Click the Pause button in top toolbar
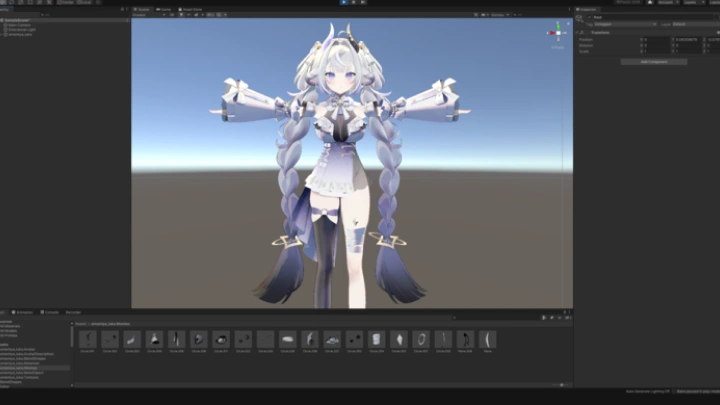This screenshot has width=720, height=405. (354, 2)
